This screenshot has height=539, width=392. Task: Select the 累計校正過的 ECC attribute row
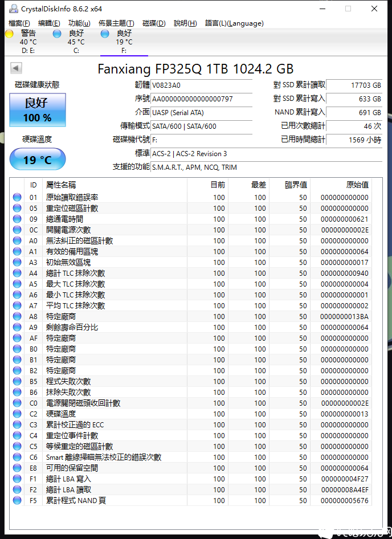click(191, 424)
